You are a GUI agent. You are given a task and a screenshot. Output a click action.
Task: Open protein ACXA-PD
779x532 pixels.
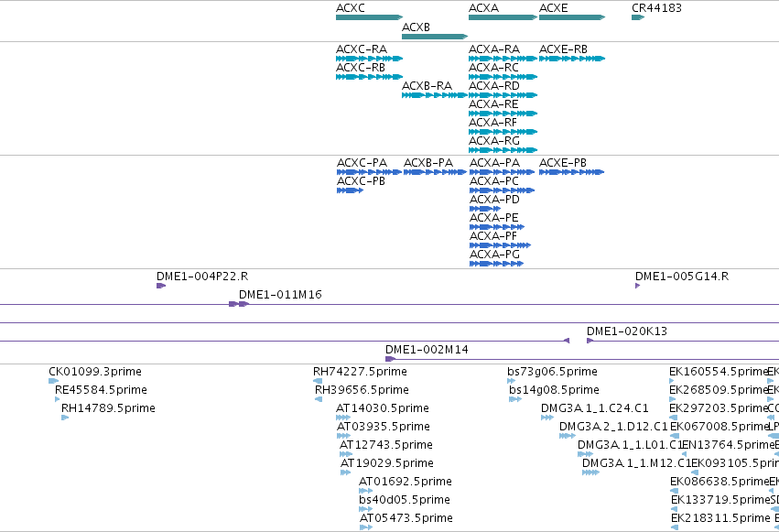coord(485,209)
